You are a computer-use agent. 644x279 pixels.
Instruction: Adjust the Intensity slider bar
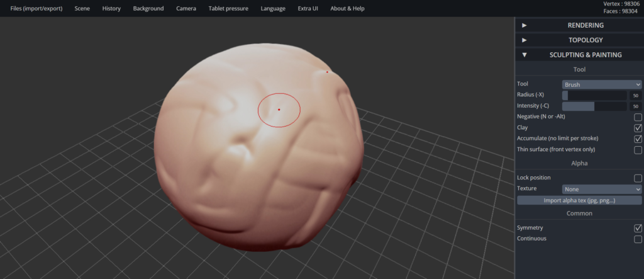tap(594, 106)
